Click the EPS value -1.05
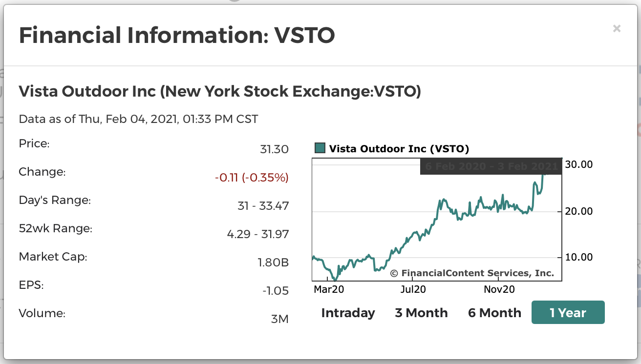 [x=275, y=291]
